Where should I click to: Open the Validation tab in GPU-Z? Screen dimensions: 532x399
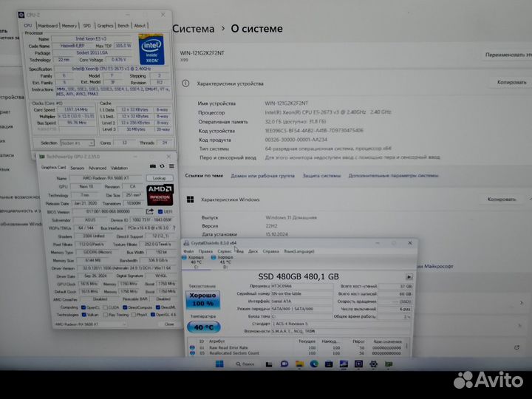pos(120,168)
